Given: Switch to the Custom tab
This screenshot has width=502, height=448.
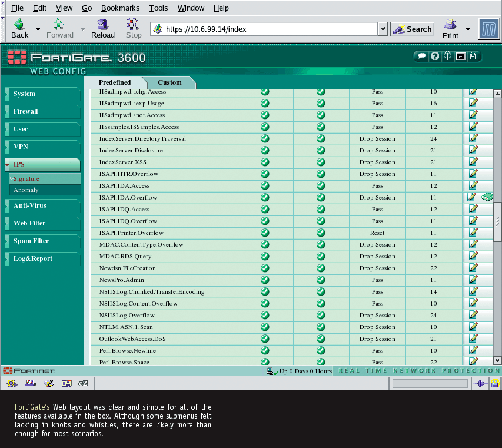Looking at the screenshot, I should point(169,82).
